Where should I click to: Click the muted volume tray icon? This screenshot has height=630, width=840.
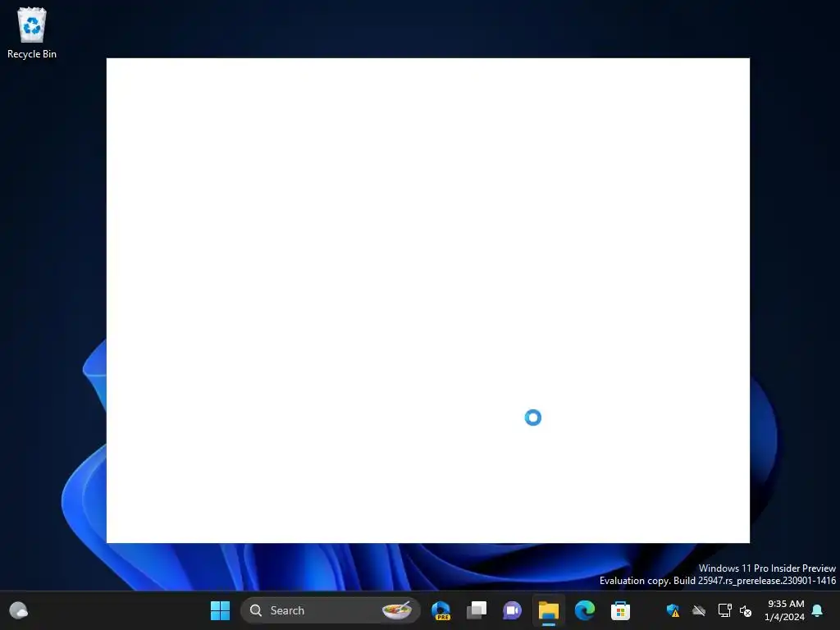[745, 610]
